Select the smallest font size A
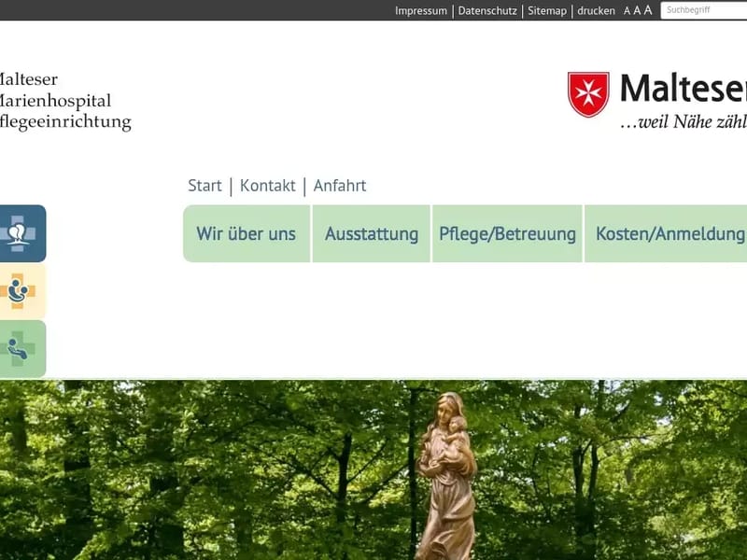 (627, 10)
